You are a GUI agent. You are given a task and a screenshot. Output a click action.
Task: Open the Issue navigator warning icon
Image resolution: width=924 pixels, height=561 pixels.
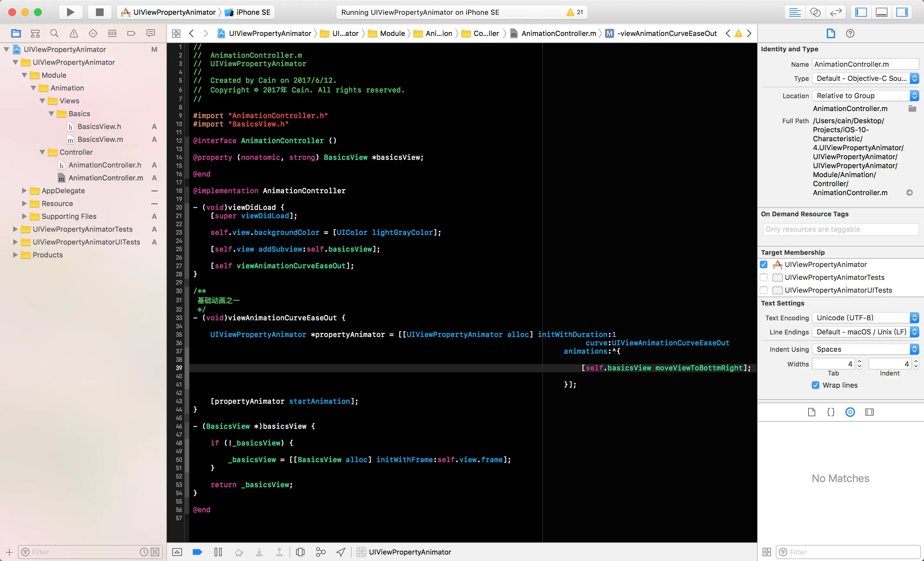(74, 33)
